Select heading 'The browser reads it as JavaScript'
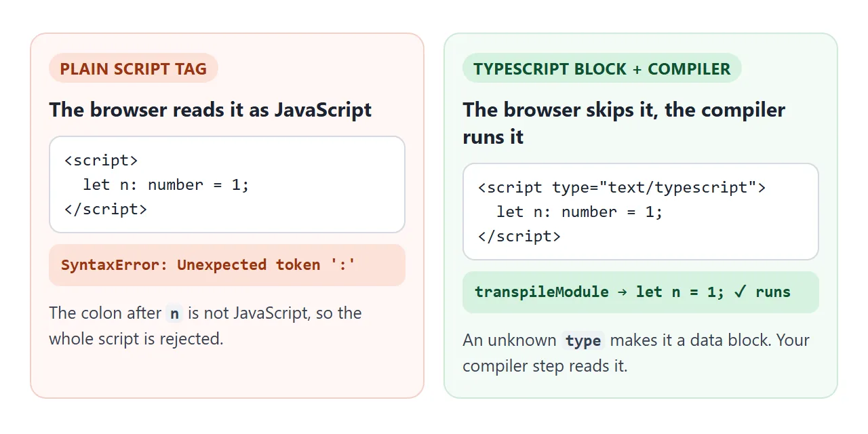Image resolution: width=868 pixels, height=434 pixels. coord(210,110)
